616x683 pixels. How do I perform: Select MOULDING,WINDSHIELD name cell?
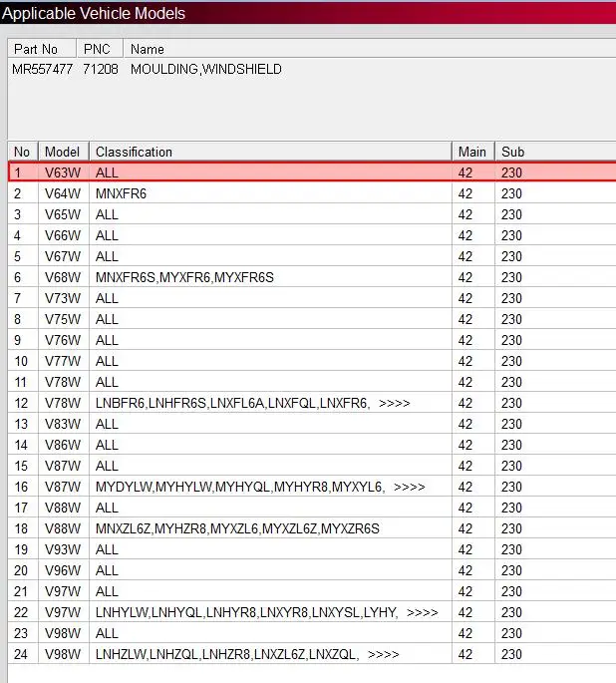coord(206,69)
